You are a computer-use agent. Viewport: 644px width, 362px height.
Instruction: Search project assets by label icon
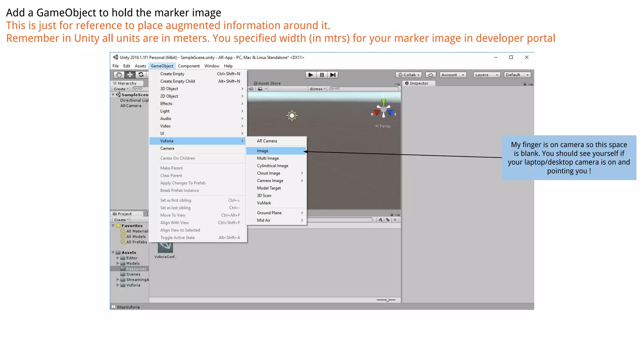click(388, 220)
